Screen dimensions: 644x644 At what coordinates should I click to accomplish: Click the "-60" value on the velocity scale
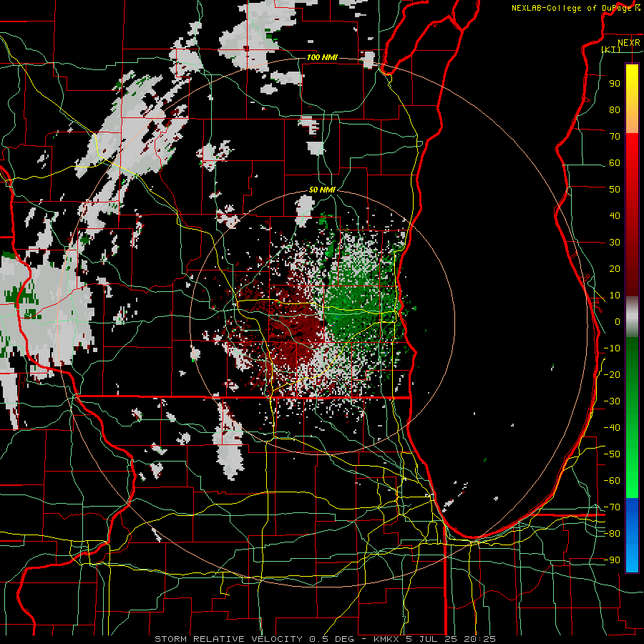pyautogui.click(x=612, y=481)
